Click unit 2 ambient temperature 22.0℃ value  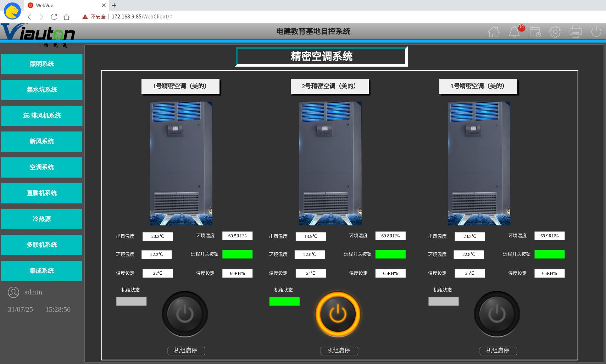310,254
